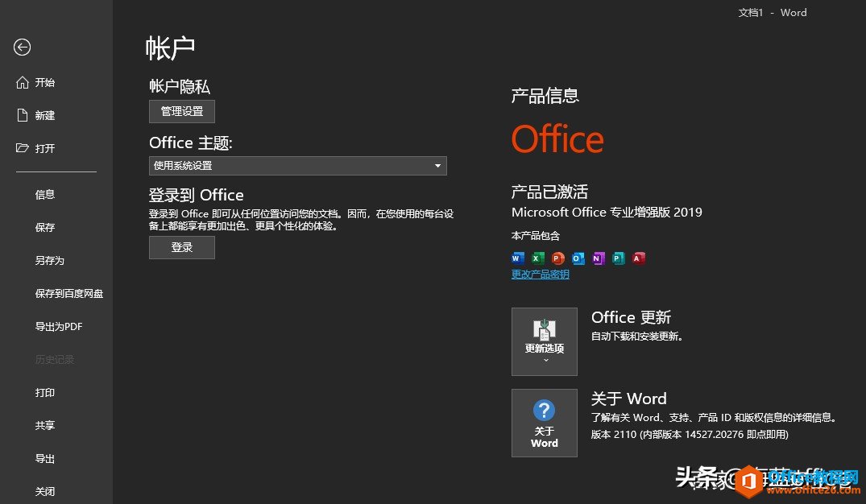The image size is (866, 504).
Task: Click the Word app icon under 本产品包含
Action: [517, 258]
